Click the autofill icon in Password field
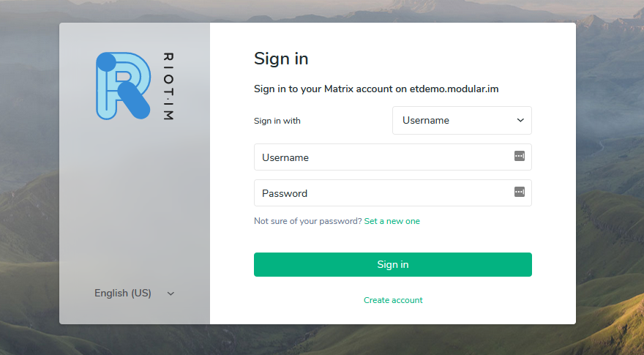The image size is (644, 355). [520, 192]
